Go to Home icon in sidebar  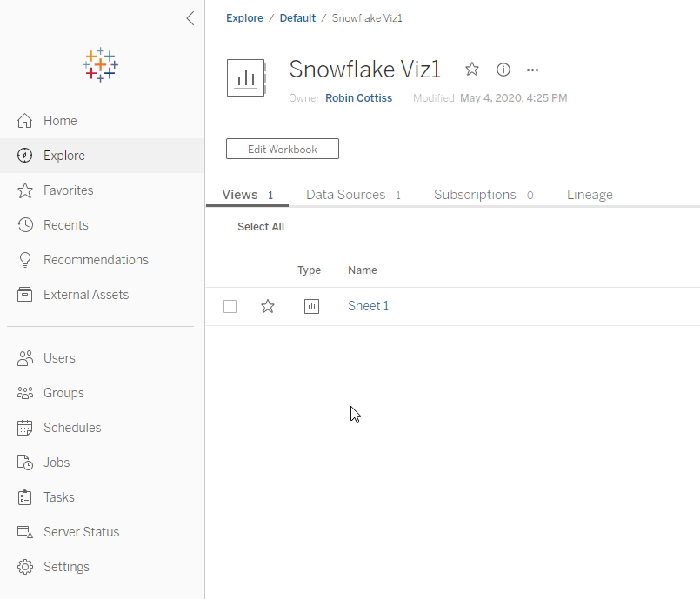pos(24,121)
